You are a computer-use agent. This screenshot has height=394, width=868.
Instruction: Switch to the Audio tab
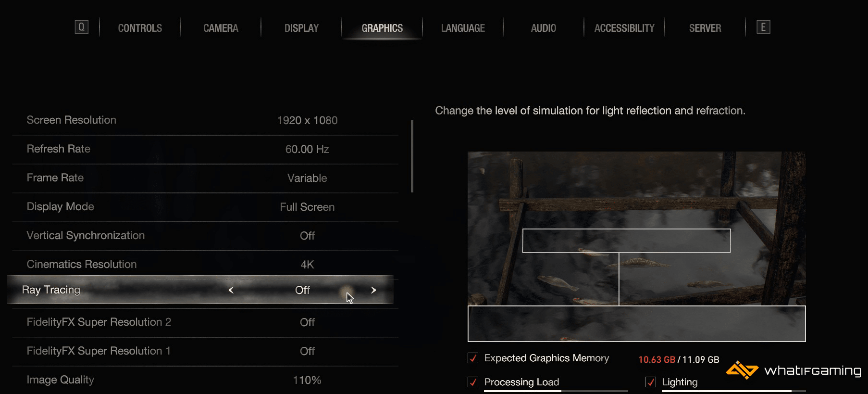coord(544,28)
